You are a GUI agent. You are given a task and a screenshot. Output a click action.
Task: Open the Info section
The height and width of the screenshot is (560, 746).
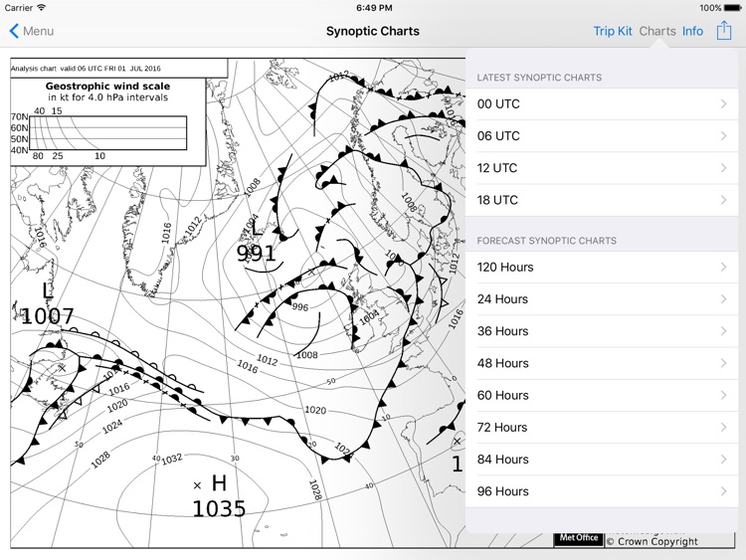coord(692,31)
